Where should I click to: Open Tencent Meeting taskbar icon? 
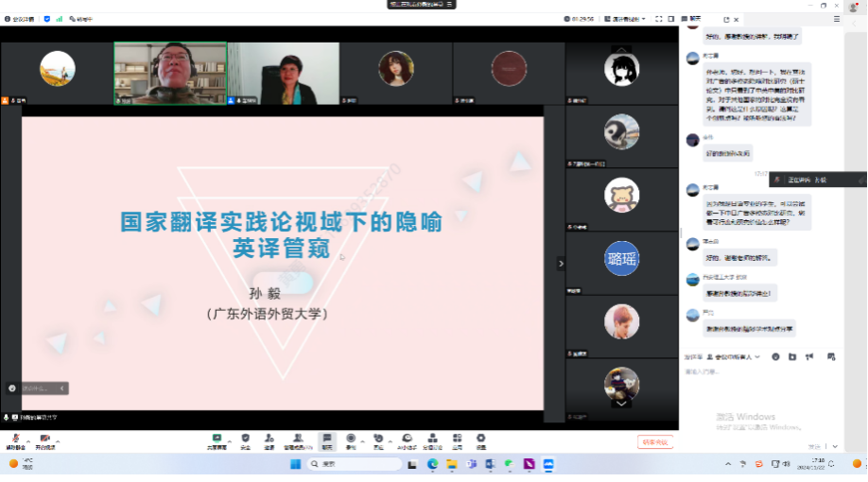click(x=548, y=464)
